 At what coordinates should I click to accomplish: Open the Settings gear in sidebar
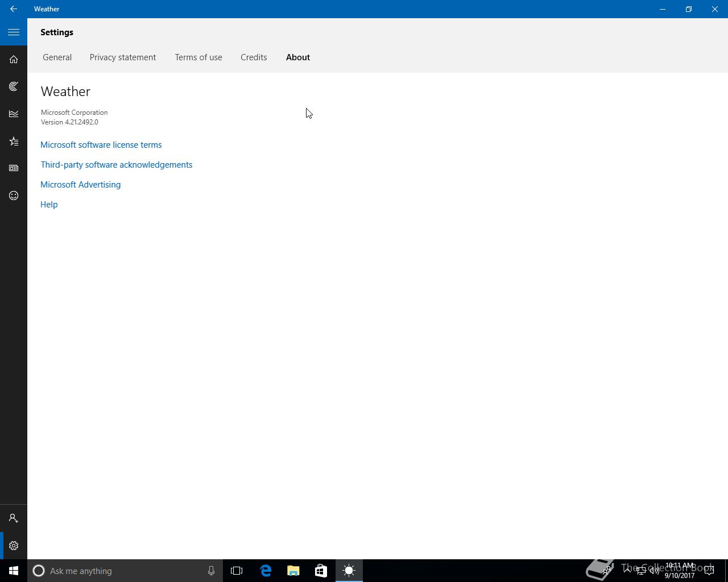[x=14, y=546]
